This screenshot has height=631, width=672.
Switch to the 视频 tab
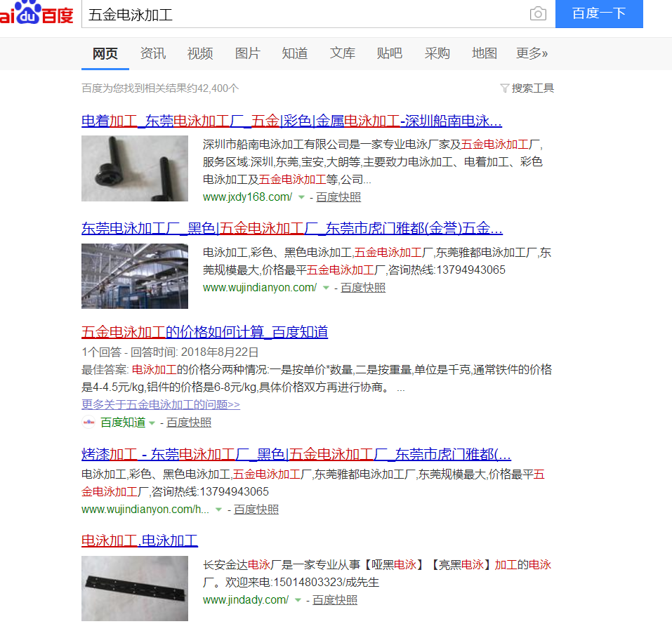pyautogui.click(x=200, y=53)
